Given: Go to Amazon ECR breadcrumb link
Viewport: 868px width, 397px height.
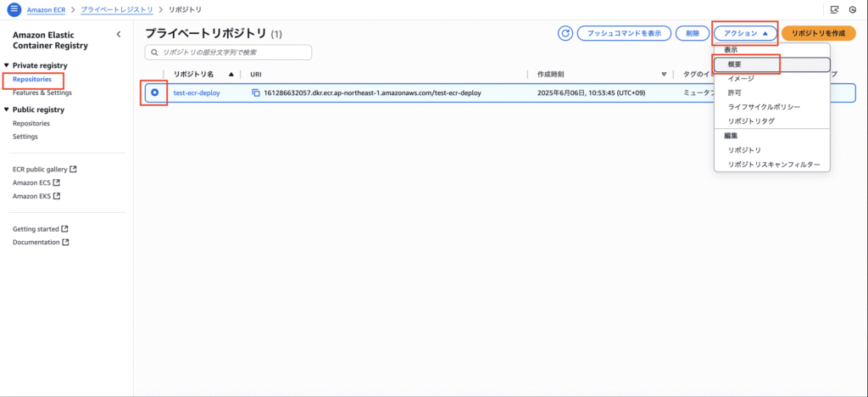Looking at the screenshot, I should tap(46, 10).
